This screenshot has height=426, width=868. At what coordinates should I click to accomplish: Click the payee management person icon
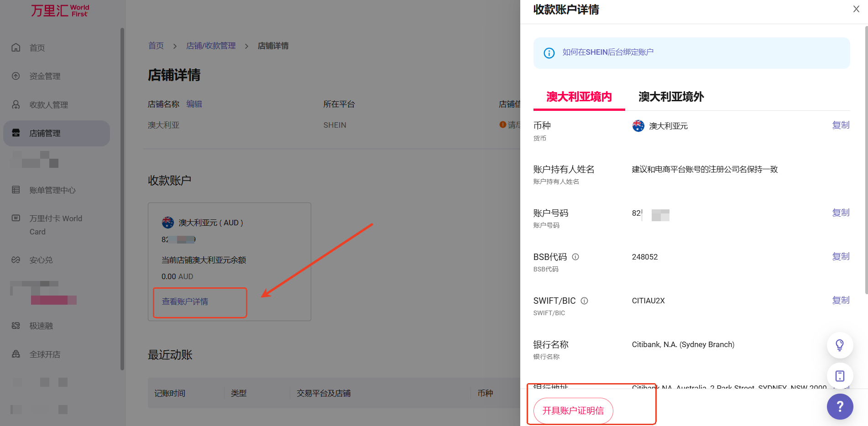point(16,104)
